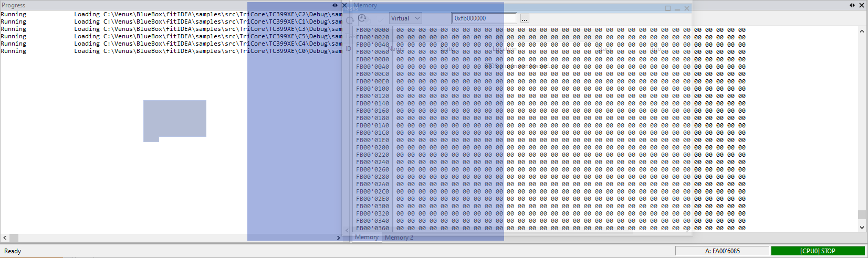
Task: Close the Memory panel
Action: pos(862,5)
